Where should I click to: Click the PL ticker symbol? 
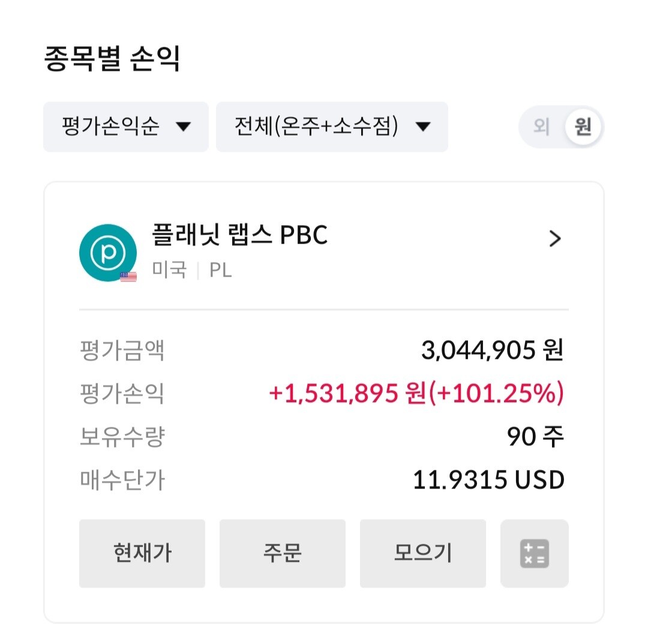[220, 270]
